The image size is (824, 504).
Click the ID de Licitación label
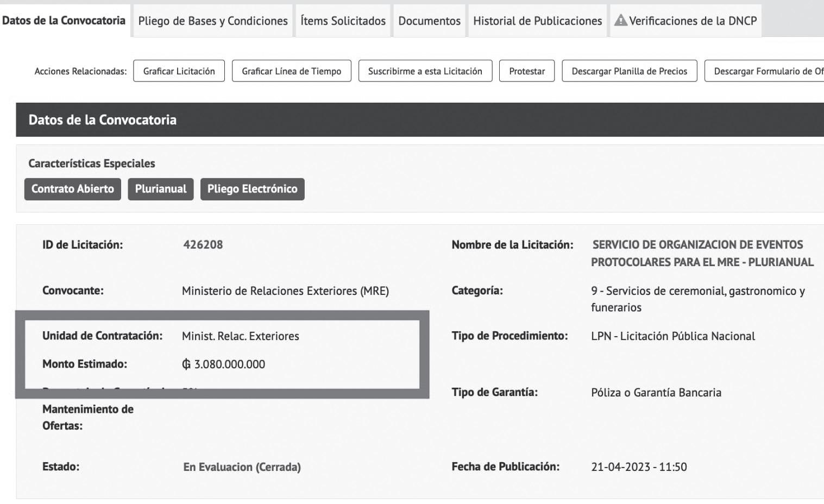(83, 244)
